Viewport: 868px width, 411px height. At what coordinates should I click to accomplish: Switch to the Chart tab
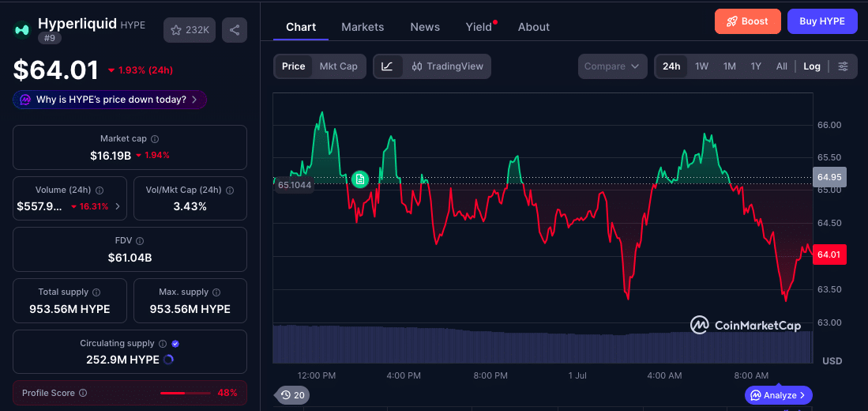click(x=301, y=27)
